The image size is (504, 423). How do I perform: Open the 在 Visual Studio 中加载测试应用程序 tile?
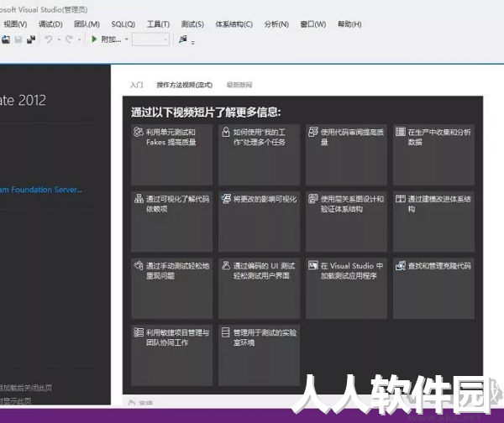tap(346, 289)
